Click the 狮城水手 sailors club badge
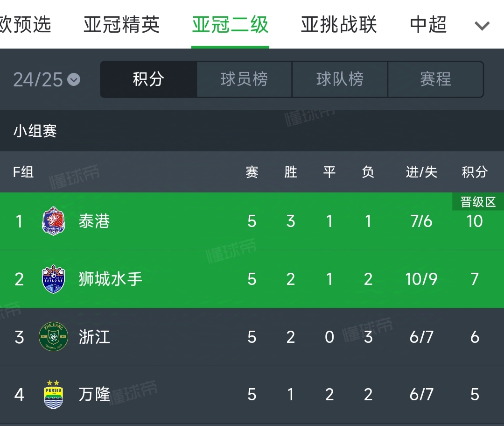The width and height of the screenshot is (504, 426). (53, 279)
